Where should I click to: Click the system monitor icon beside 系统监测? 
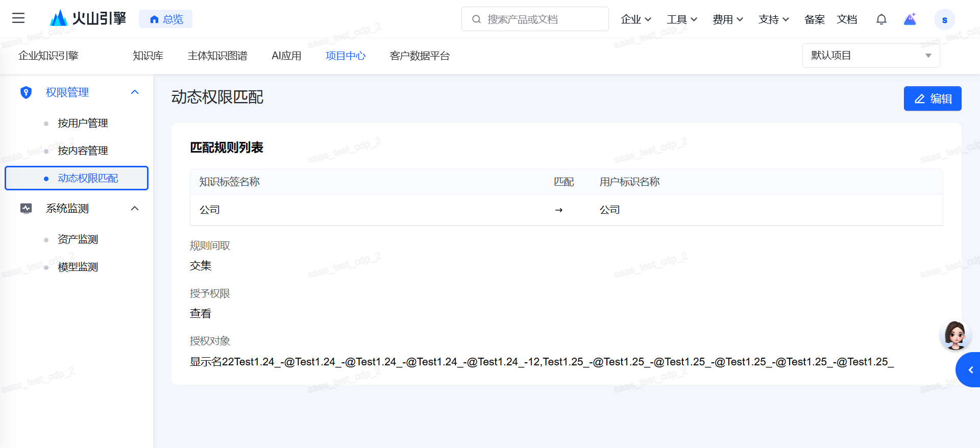(x=26, y=208)
